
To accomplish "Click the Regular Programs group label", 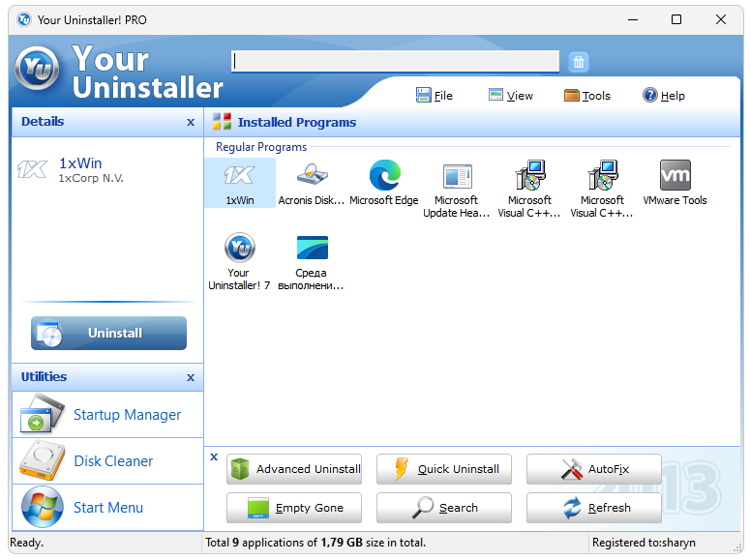I will pos(261,147).
